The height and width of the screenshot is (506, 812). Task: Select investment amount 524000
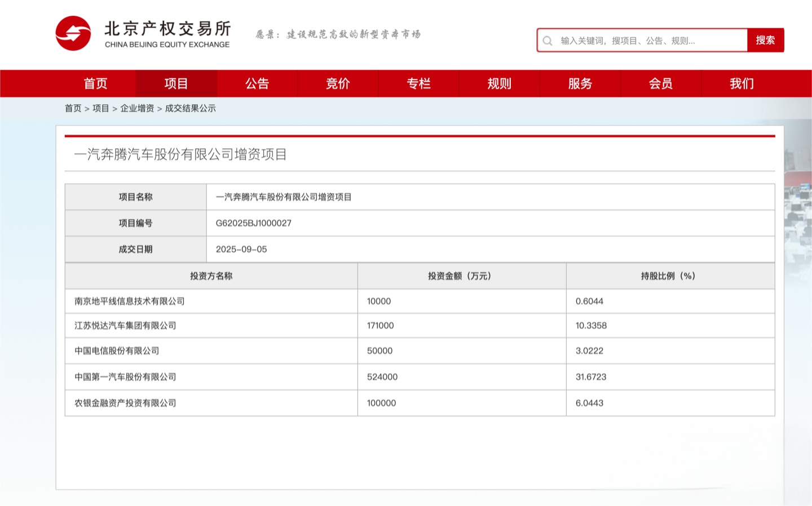pyautogui.click(x=382, y=377)
